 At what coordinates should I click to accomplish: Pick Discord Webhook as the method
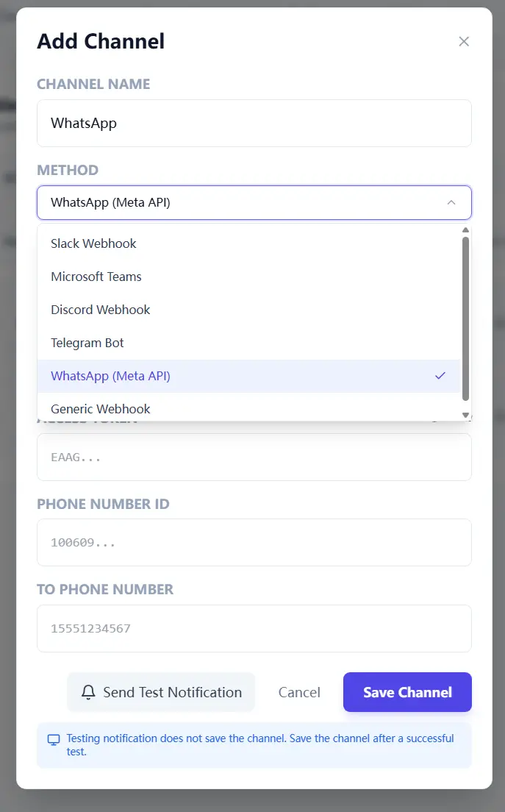249,310
